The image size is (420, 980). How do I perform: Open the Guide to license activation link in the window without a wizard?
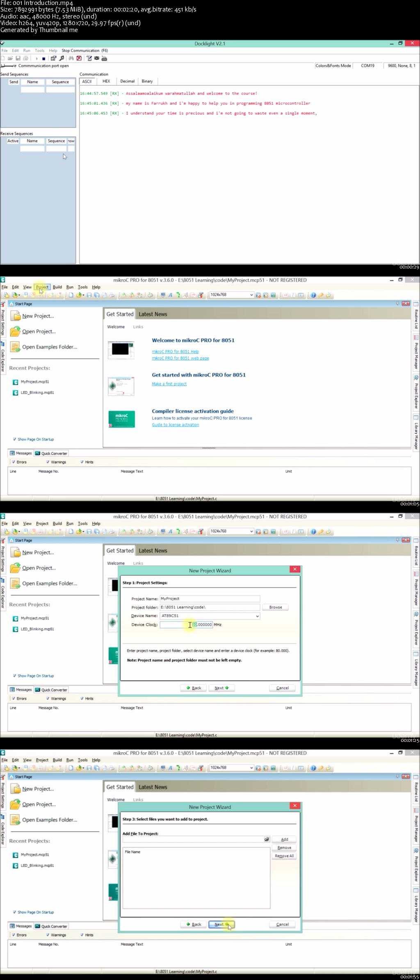[176, 425]
